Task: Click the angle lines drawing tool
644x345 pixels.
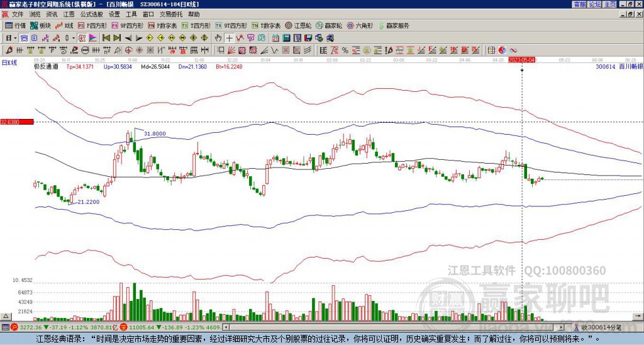Action: pos(265,50)
